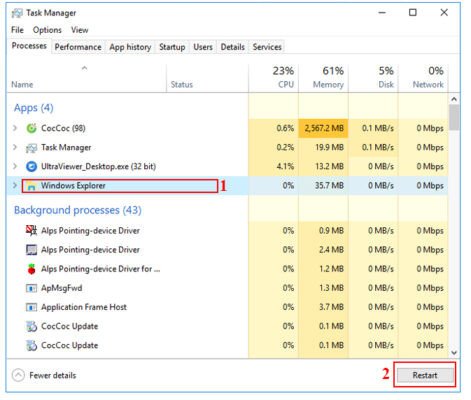Screen dimensions: 471x400
Task: Switch to the App history tab
Action: [x=130, y=47]
